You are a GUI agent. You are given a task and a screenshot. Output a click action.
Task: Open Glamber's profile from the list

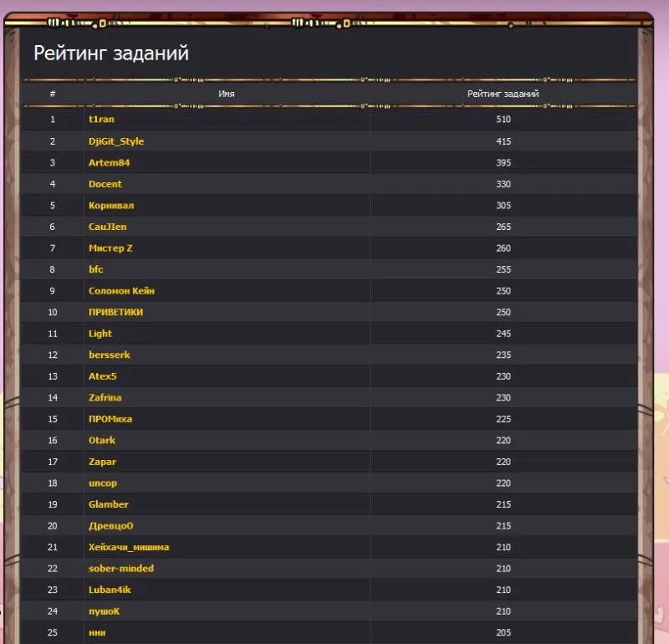109,504
